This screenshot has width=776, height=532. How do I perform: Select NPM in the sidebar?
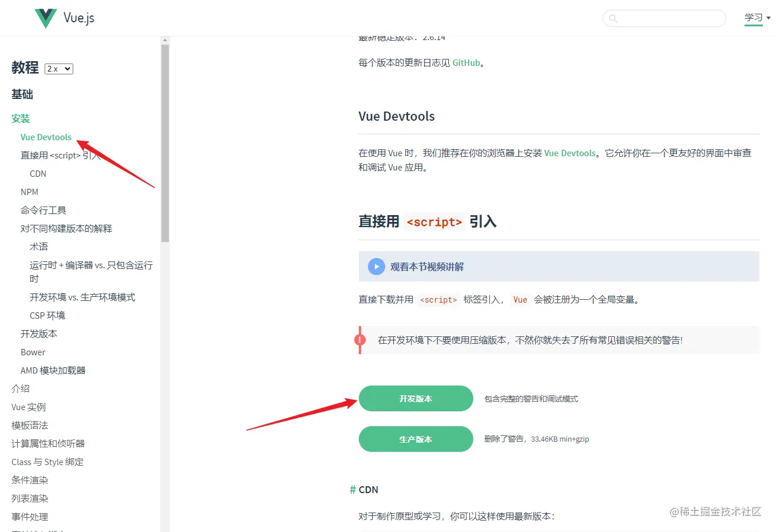[x=29, y=192]
